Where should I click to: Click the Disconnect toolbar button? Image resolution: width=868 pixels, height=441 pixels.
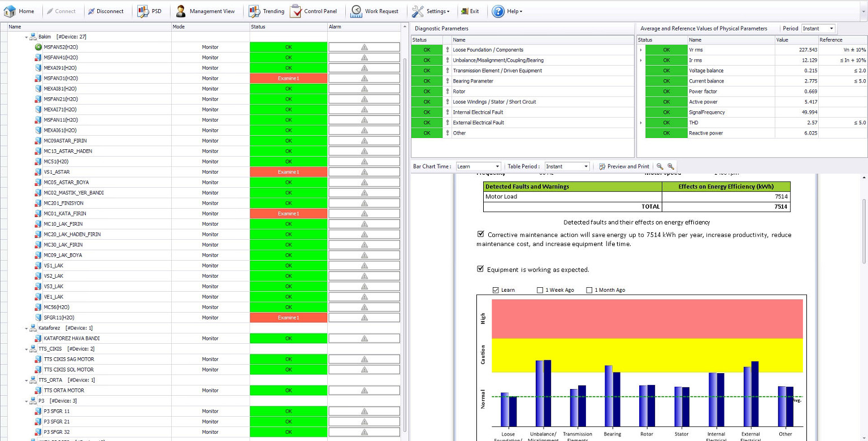106,11
